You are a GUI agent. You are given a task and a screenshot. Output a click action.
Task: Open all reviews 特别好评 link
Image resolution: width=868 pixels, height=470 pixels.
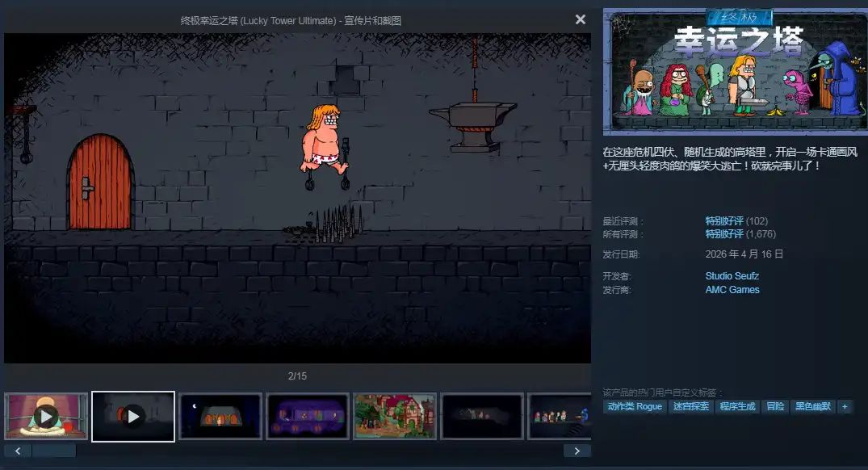click(724, 234)
